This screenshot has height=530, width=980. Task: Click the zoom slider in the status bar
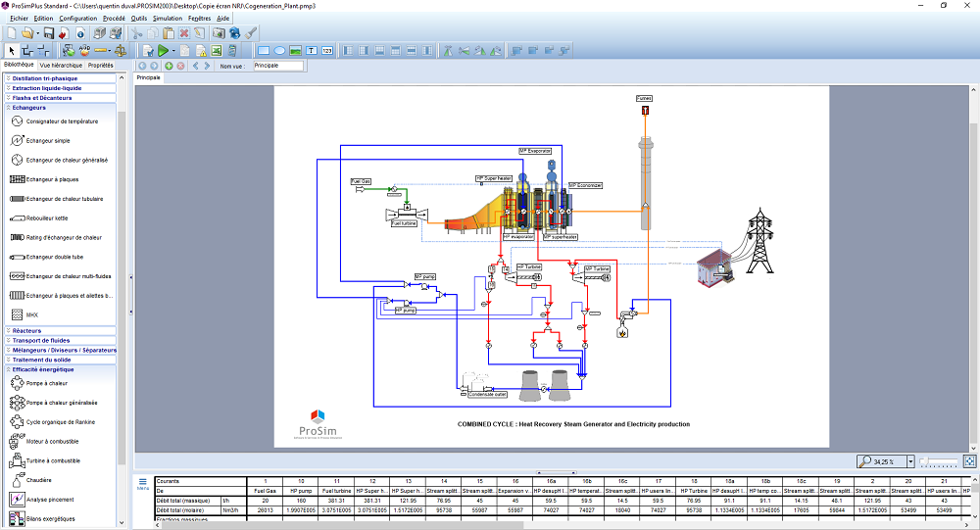click(939, 460)
